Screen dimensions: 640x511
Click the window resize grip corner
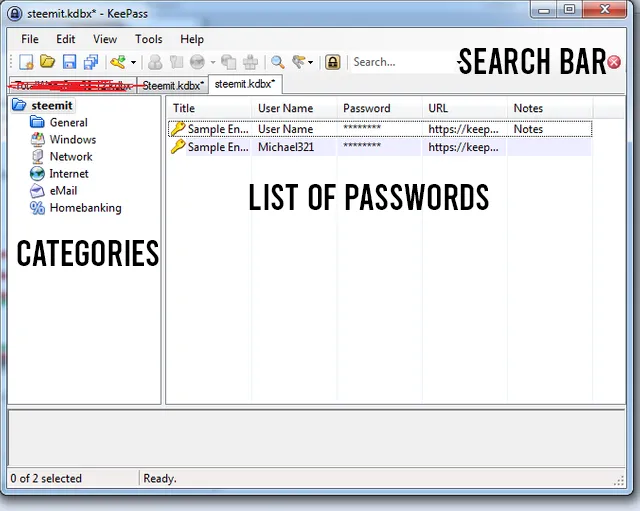tap(619, 480)
